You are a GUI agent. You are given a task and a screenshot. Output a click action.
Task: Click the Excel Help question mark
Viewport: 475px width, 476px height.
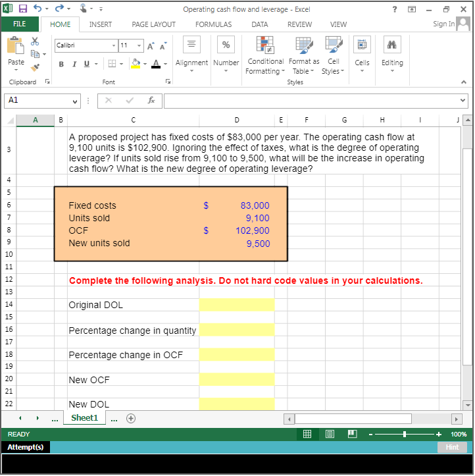click(394, 9)
